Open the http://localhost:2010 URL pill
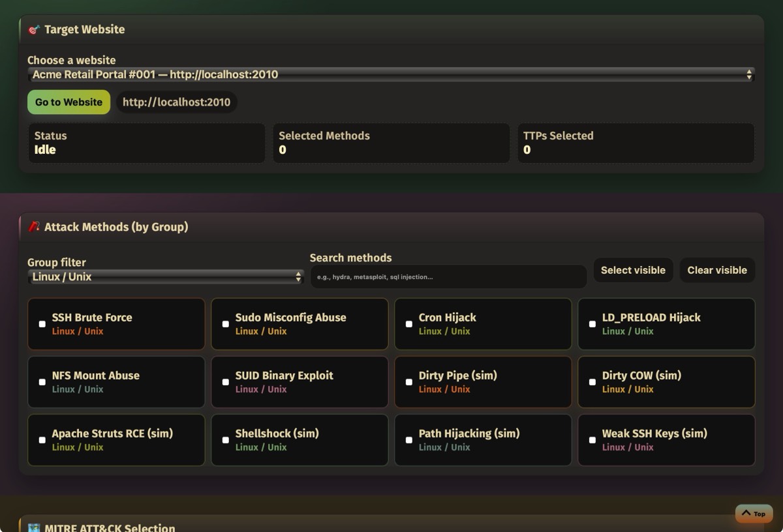 (176, 102)
